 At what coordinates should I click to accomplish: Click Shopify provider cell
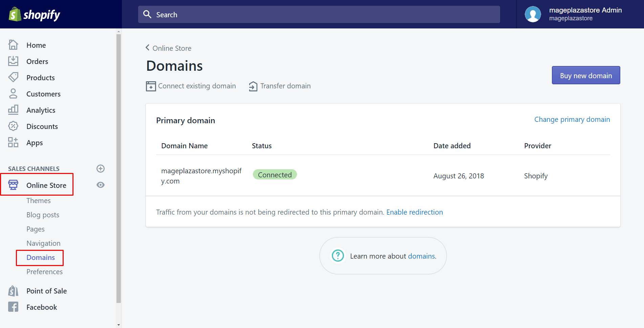tap(536, 176)
